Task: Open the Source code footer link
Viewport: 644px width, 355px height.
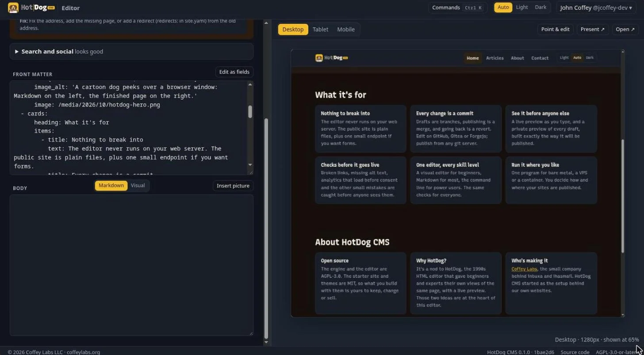Action: pyautogui.click(x=575, y=352)
